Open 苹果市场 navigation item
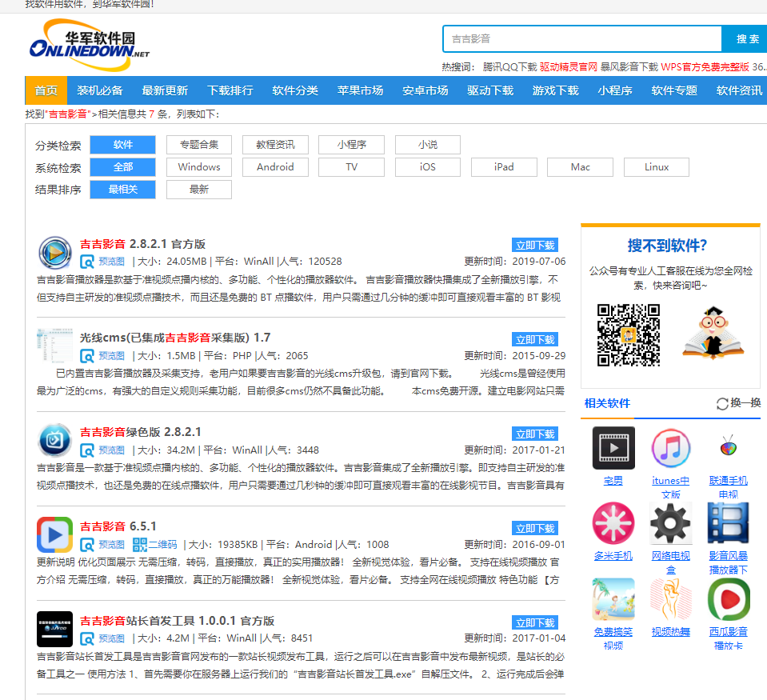 [360, 90]
